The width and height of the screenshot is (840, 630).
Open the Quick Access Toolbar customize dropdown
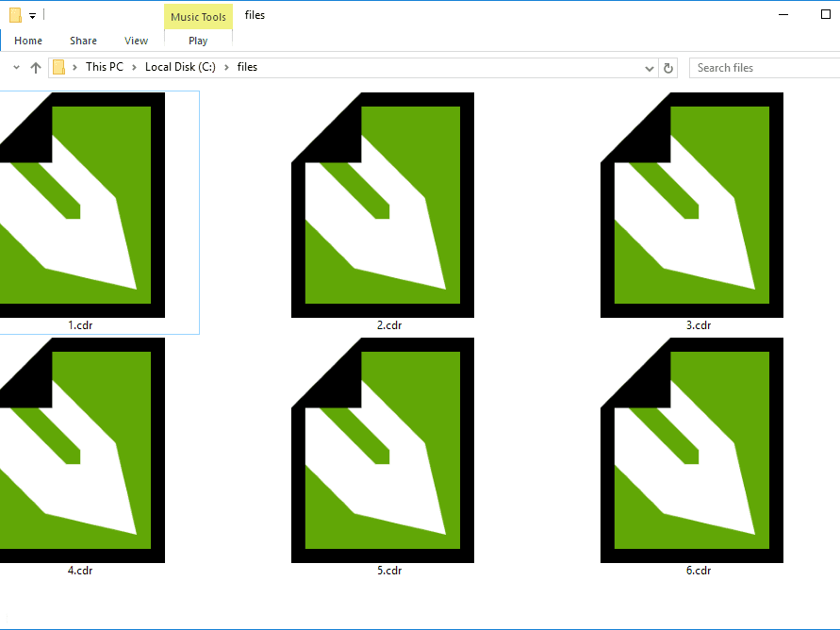pyautogui.click(x=32, y=16)
